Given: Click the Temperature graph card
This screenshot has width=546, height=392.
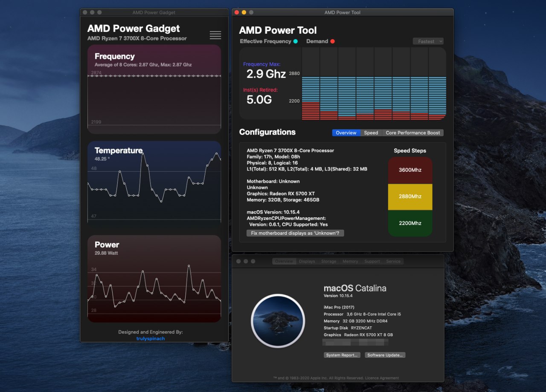Looking at the screenshot, I should coord(154,183).
